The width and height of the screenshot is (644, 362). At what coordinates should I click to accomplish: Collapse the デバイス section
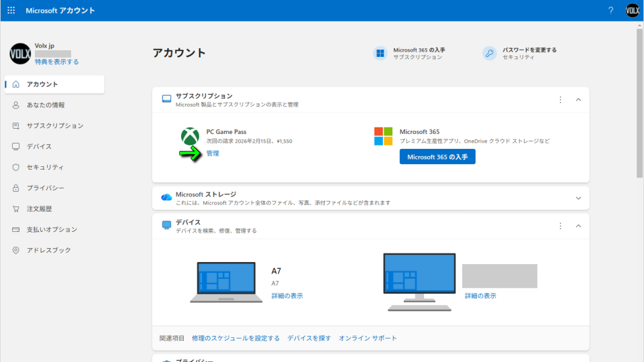point(578,226)
